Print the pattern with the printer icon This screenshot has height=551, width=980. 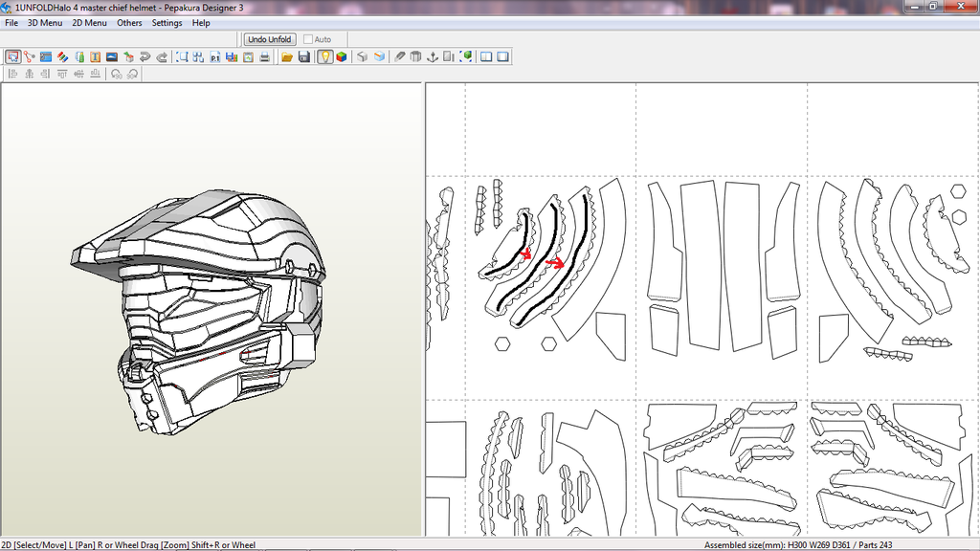(x=264, y=56)
